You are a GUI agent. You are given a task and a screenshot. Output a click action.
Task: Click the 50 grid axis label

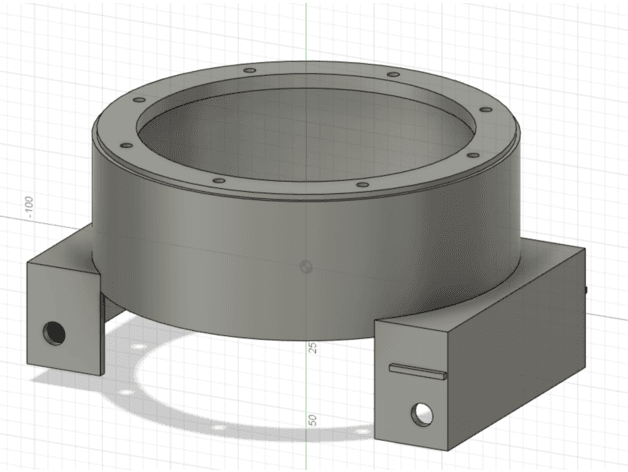(x=313, y=420)
